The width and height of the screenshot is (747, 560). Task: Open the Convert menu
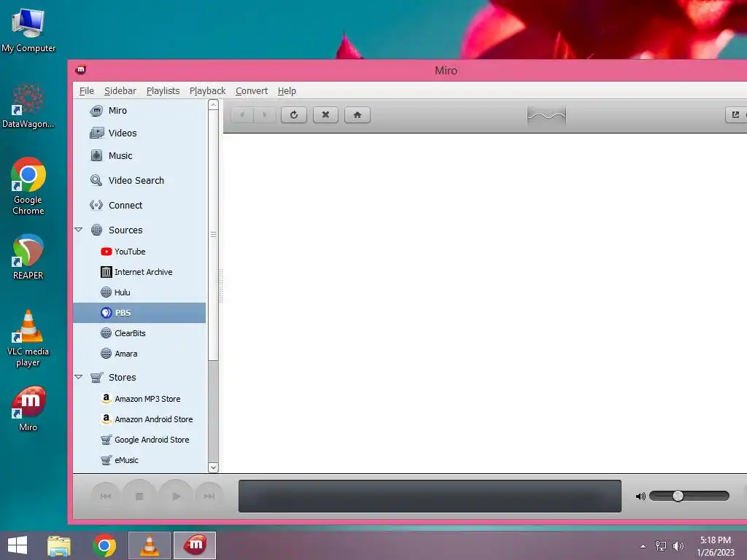[x=252, y=91]
